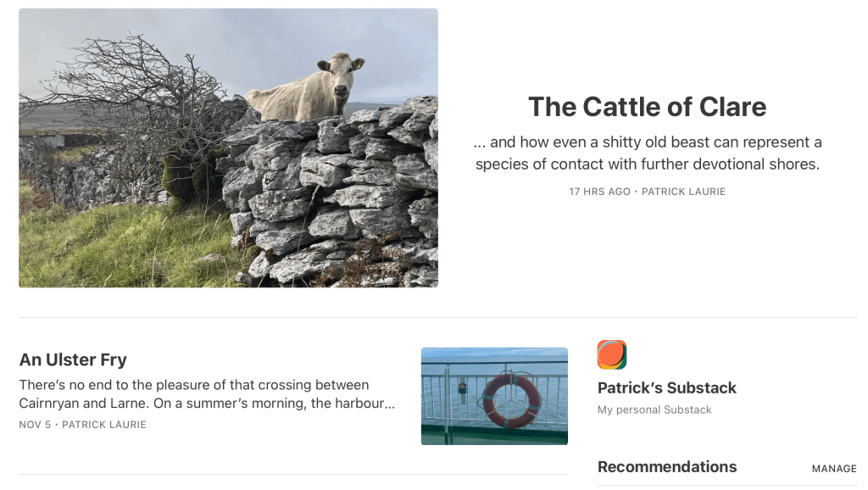The height and width of the screenshot is (490, 868).
Task: Click the "17 HRS AGO" timestamp
Action: point(599,192)
